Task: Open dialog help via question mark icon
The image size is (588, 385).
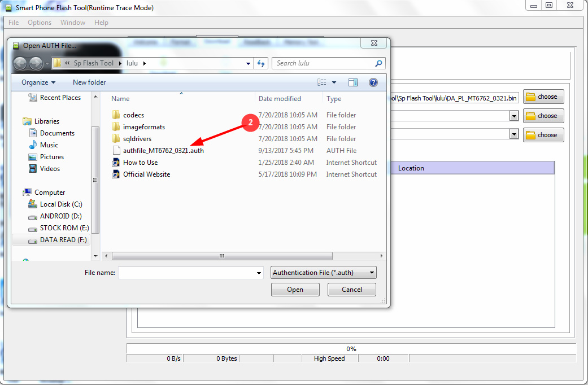Action: 373,82
